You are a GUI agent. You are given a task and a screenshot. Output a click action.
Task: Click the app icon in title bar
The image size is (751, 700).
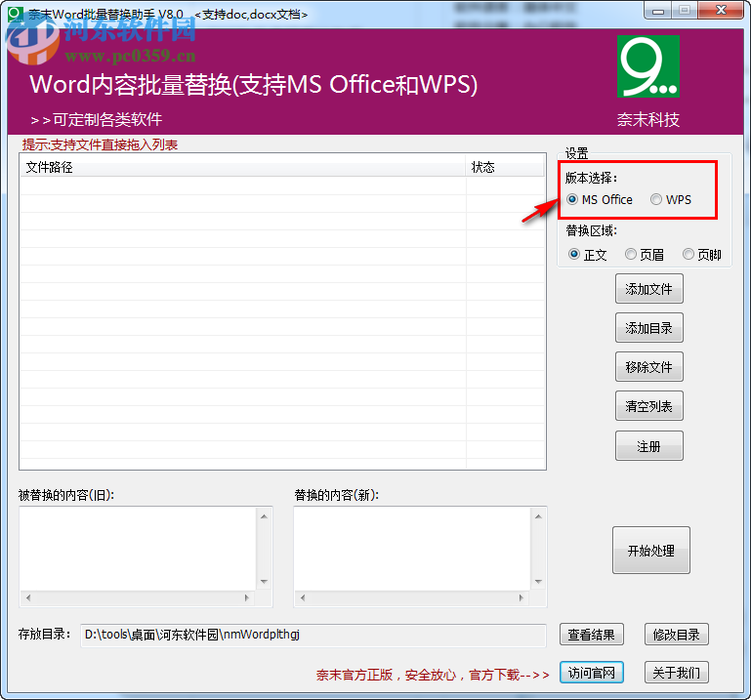click(x=15, y=14)
